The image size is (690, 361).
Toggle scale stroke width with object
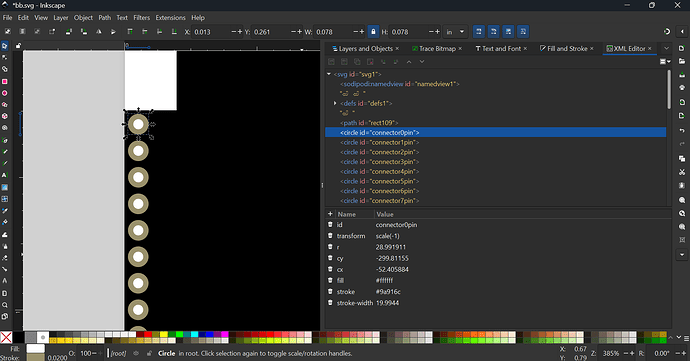(x=478, y=32)
